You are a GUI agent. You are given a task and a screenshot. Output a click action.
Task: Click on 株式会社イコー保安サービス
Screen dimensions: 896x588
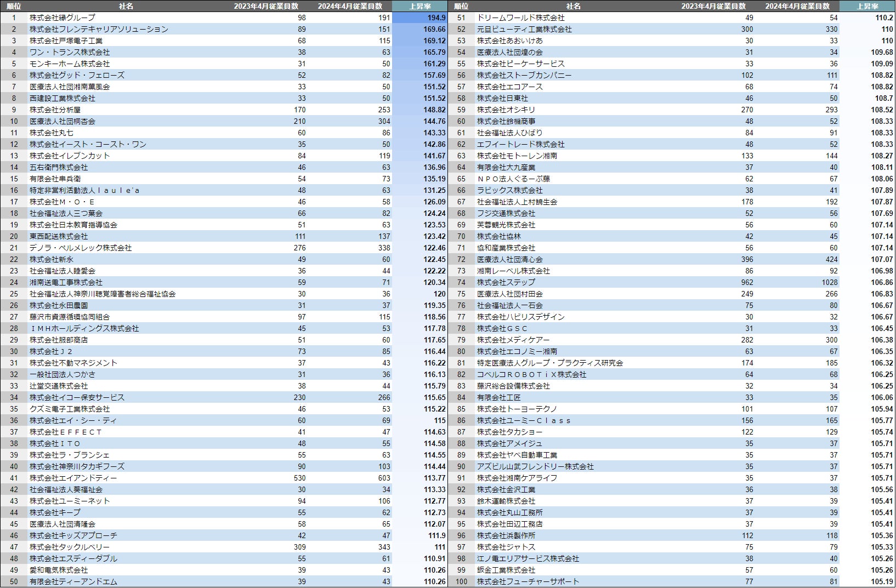pos(77,397)
